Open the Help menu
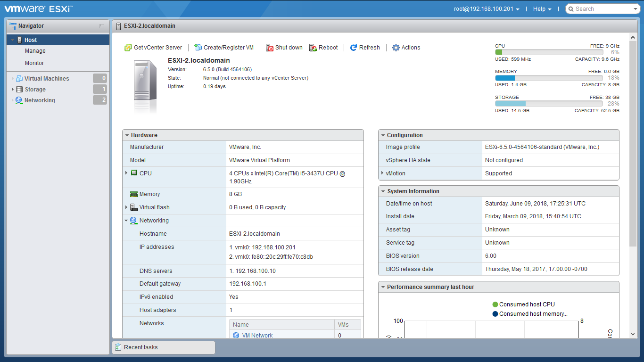 point(542,9)
